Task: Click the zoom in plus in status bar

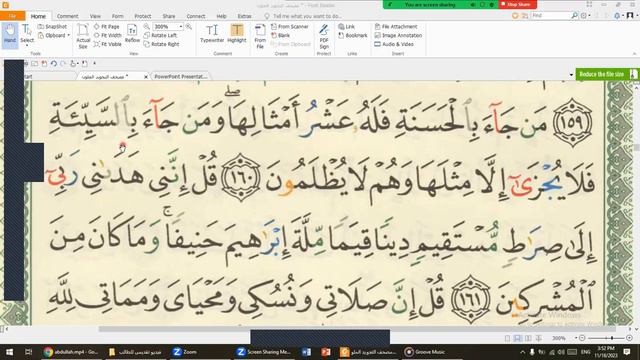Action: click(x=629, y=338)
